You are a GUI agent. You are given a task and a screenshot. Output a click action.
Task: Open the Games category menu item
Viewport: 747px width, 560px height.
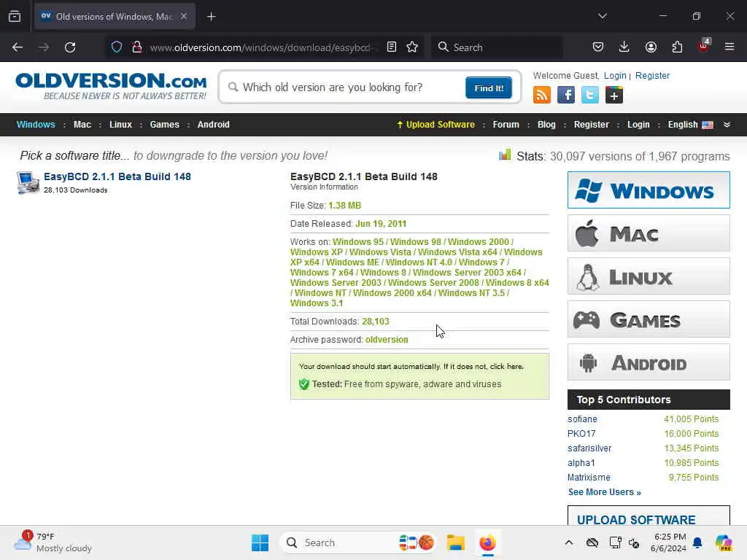tap(164, 124)
